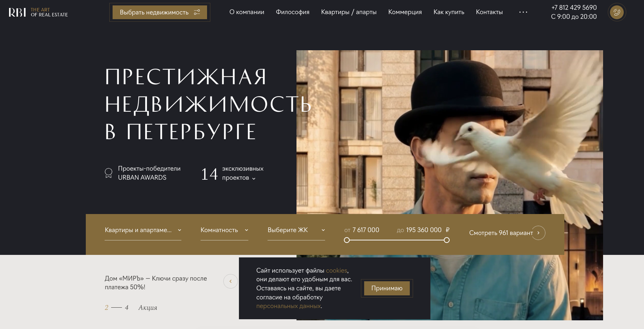Click the previous-slide arrow on the promo carousel
The width and height of the screenshot is (644, 329).
(x=231, y=281)
